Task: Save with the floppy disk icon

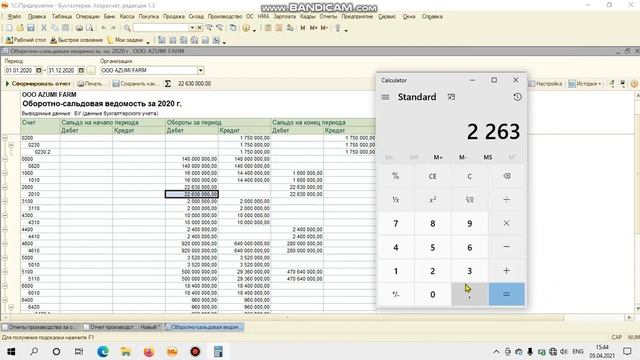Action: (x=31, y=28)
